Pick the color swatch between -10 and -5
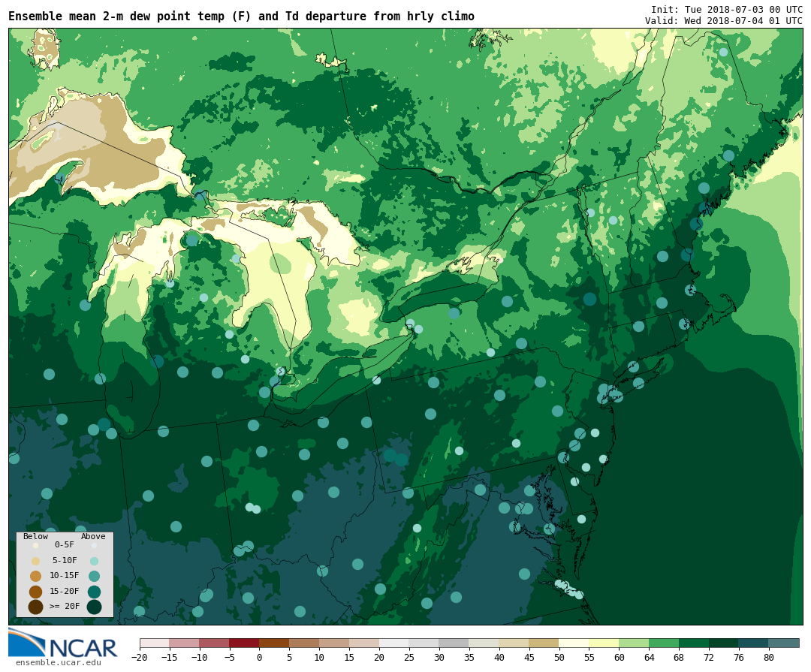811x672 pixels. pyautogui.click(x=215, y=643)
